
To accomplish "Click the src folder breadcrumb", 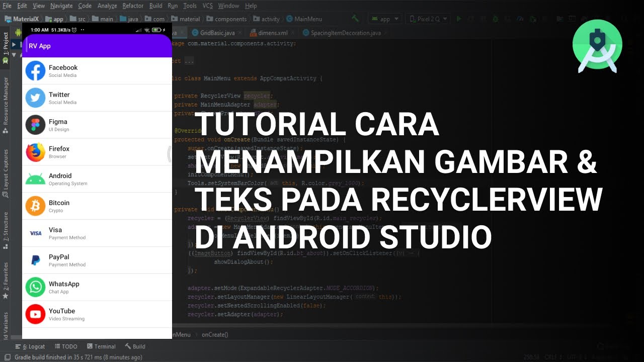I will [x=78, y=19].
